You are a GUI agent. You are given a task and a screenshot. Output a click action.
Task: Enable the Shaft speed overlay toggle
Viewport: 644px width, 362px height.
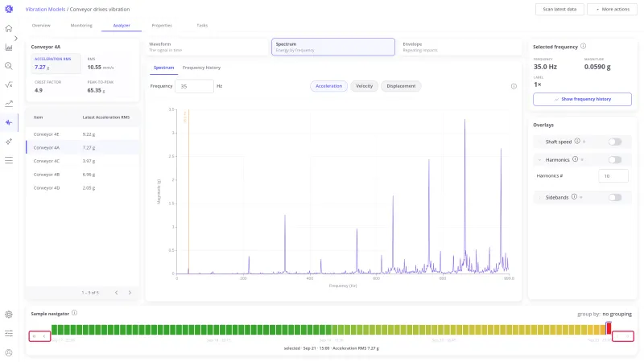click(615, 142)
